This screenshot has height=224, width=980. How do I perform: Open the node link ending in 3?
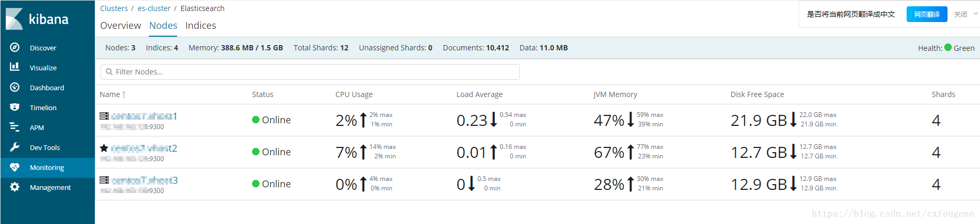(x=145, y=180)
